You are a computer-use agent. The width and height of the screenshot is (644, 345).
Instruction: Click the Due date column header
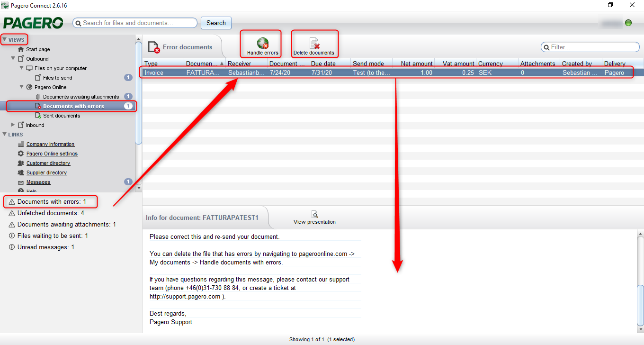pos(330,64)
